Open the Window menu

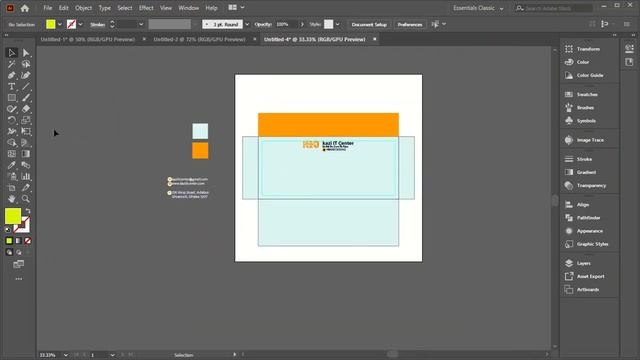pyautogui.click(x=189, y=8)
